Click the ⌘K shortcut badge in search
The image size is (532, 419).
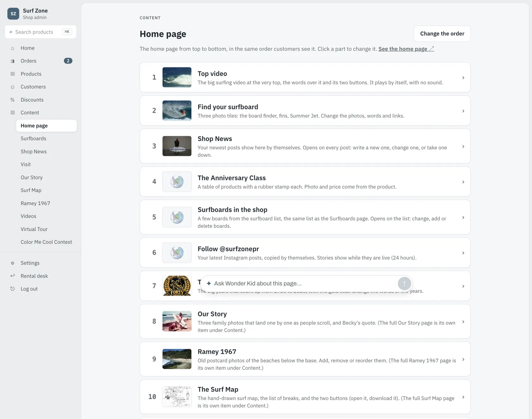tap(67, 32)
